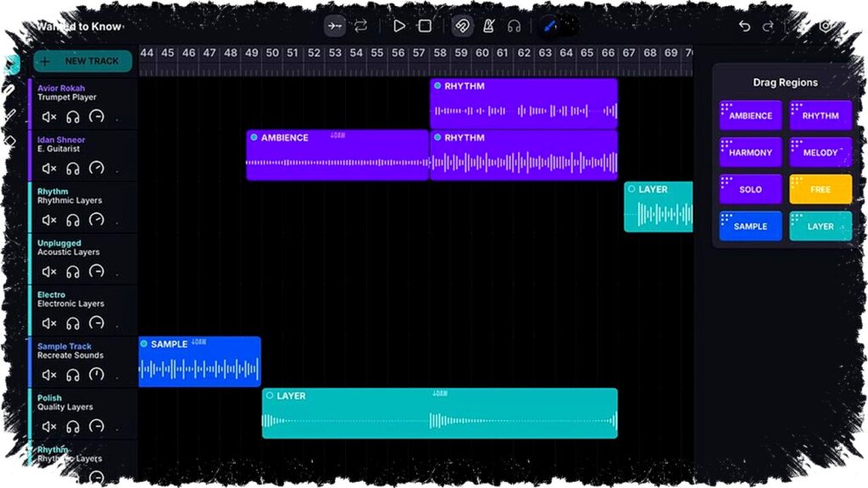The image size is (868, 488).
Task: Click headphones icon on Polish track
Action: pos(73,427)
